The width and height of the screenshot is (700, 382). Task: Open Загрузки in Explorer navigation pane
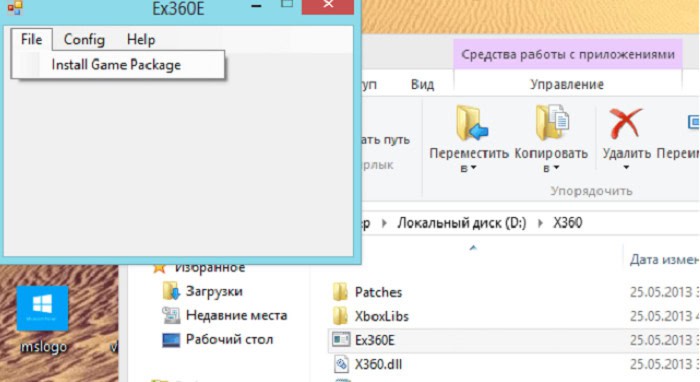tap(214, 291)
